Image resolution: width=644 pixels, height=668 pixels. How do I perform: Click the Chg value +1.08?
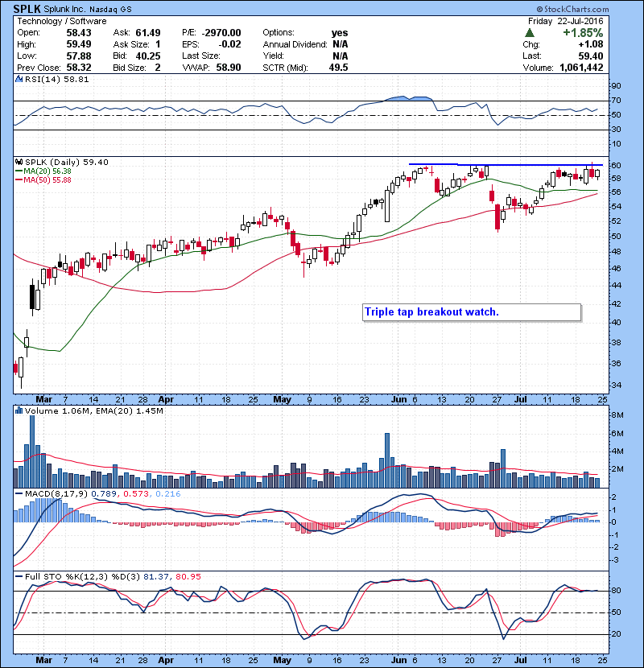591,44
